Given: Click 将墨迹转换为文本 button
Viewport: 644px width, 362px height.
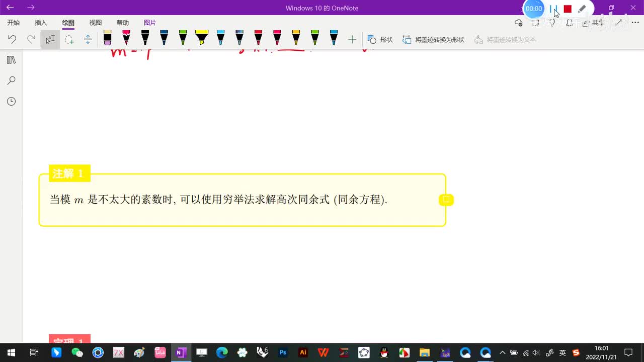Looking at the screenshot, I should click(505, 39).
